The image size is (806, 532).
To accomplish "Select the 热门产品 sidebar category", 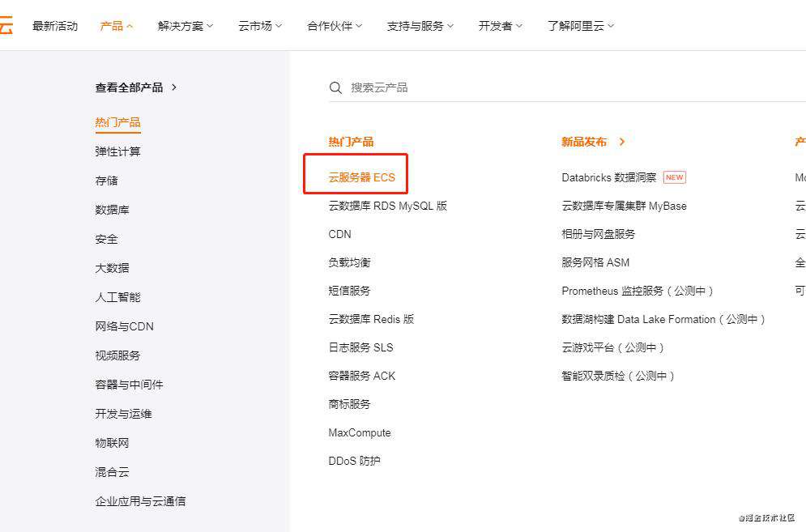I will click(x=117, y=122).
